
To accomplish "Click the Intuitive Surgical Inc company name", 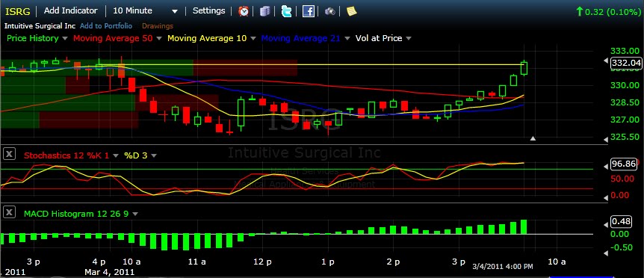I will coord(40,26).
